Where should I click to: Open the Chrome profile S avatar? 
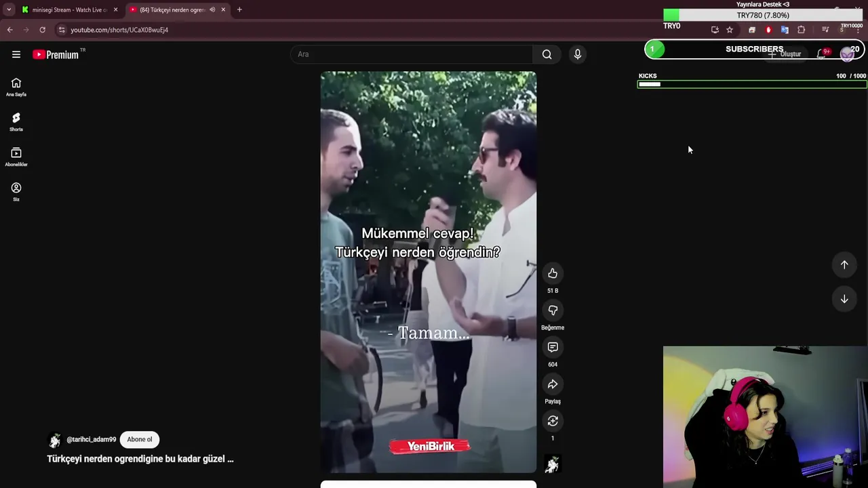pos(842,30)
